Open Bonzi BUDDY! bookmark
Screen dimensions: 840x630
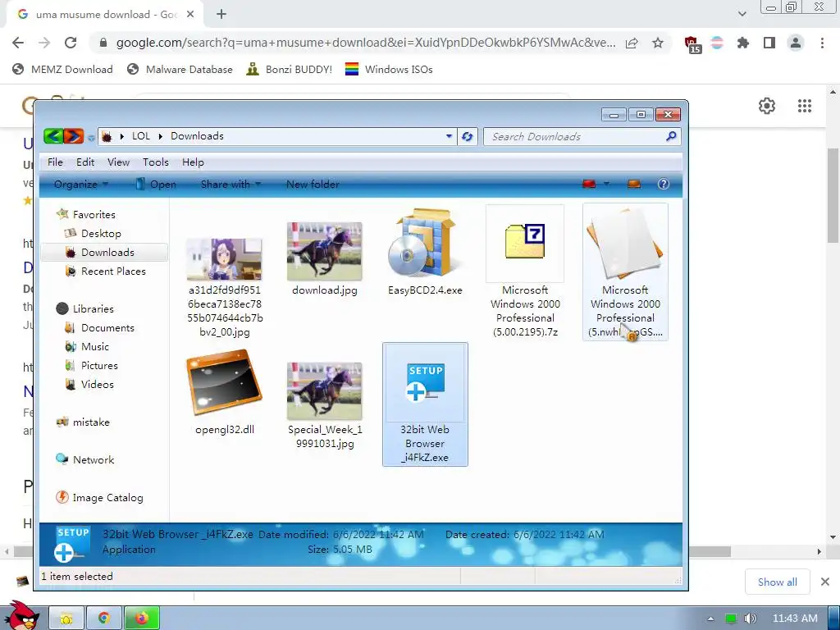click(x=290, y=69)
